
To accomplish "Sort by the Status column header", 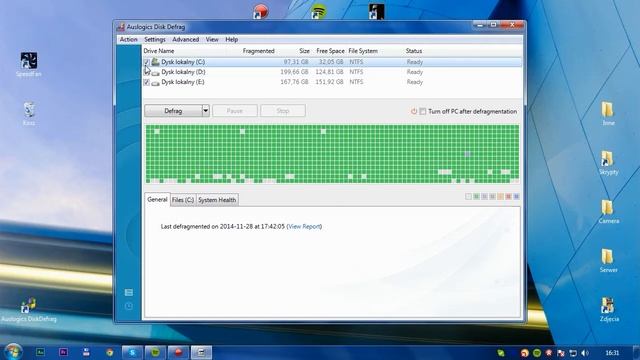I will point(413,51).
